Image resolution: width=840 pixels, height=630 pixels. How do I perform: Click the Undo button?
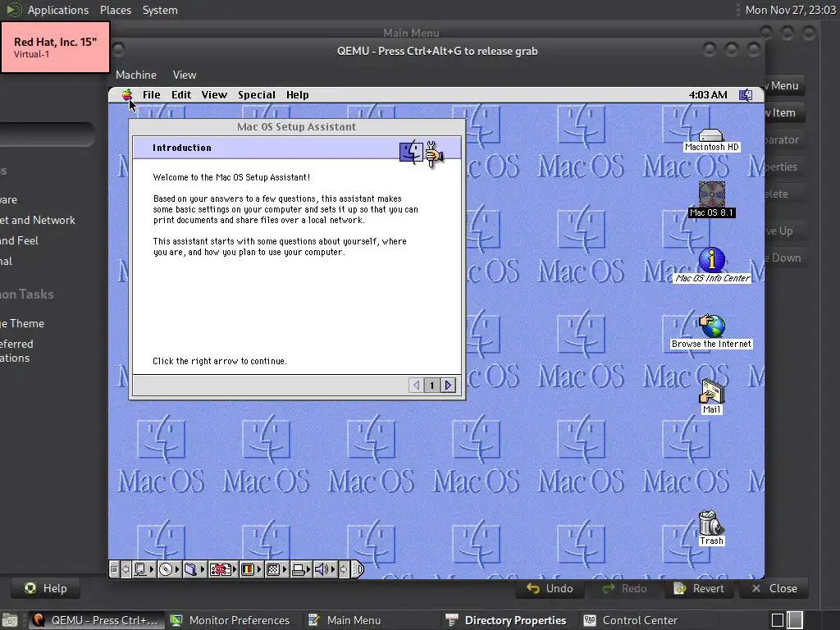coord(550,588)
